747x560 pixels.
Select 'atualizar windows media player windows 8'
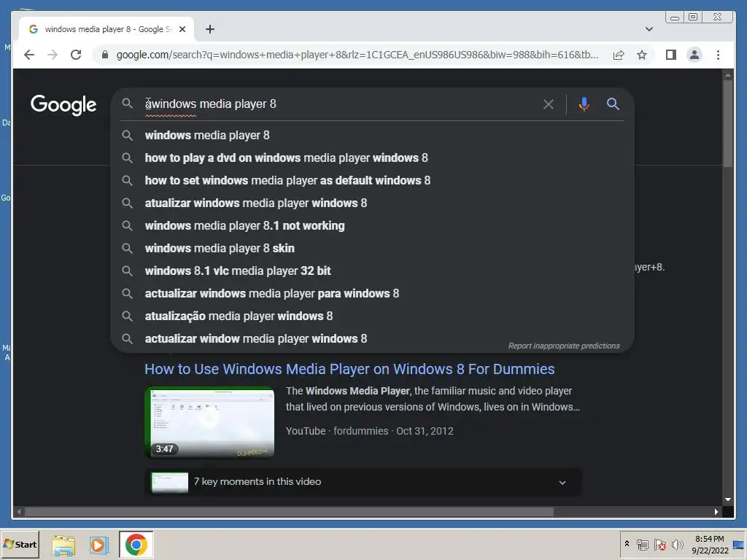click(x=372, y=203)
